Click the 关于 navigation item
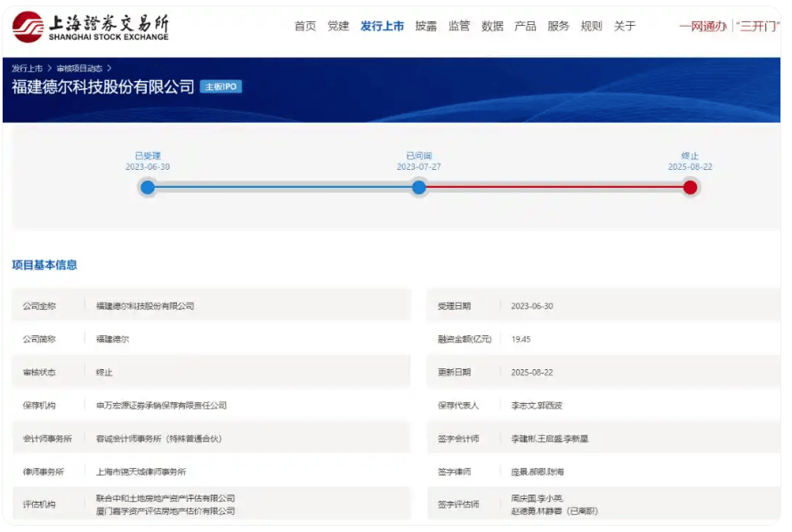Image resolution: width=792 pixels, height=532 pixels. 625,27
